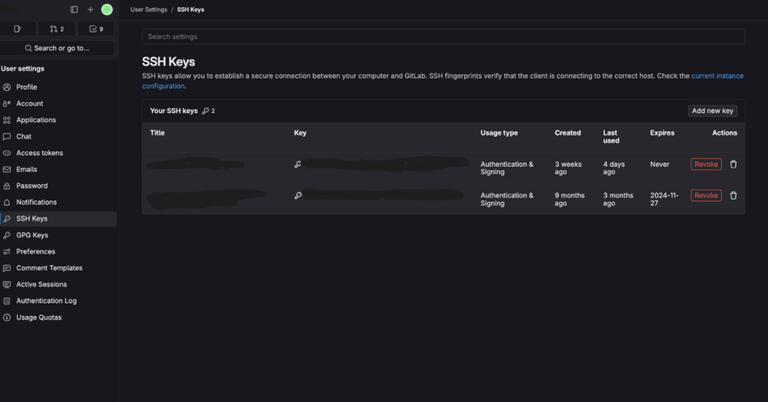This screenshot has height=402, width=768.
Task: Open assigned issues counter
Action: (x=17, y=29)
